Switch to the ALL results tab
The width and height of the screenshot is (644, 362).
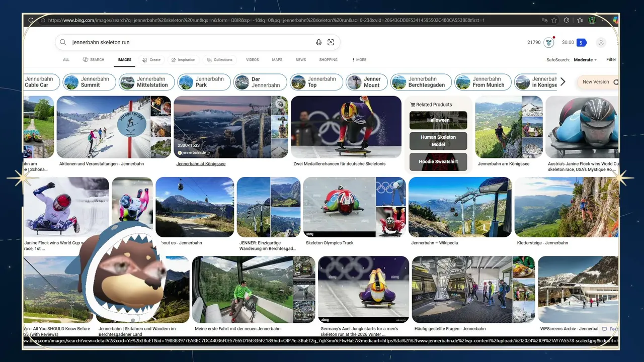coord(66,60)
